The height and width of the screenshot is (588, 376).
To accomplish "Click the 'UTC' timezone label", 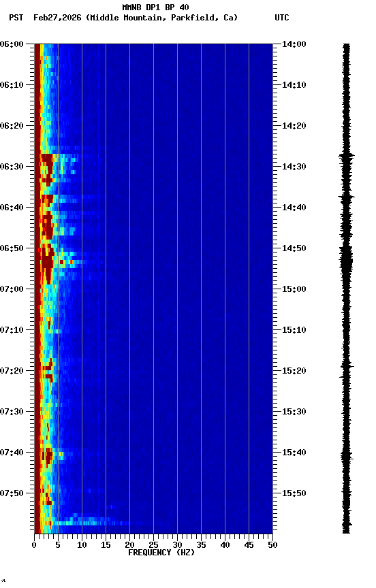I will pos(282,18).
